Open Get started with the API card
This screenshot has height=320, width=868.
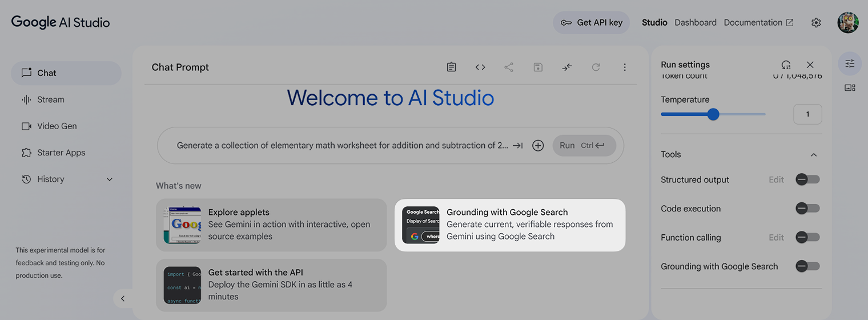(271, 285)
